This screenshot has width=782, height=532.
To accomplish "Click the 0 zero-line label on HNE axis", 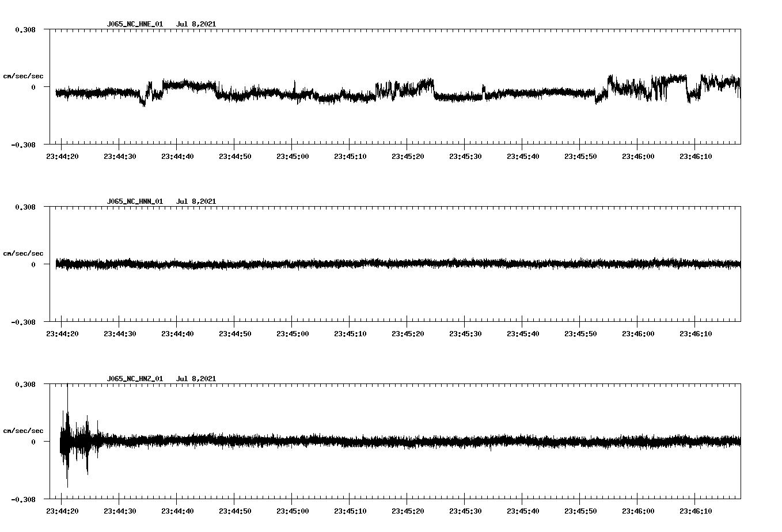I will 33,87.
